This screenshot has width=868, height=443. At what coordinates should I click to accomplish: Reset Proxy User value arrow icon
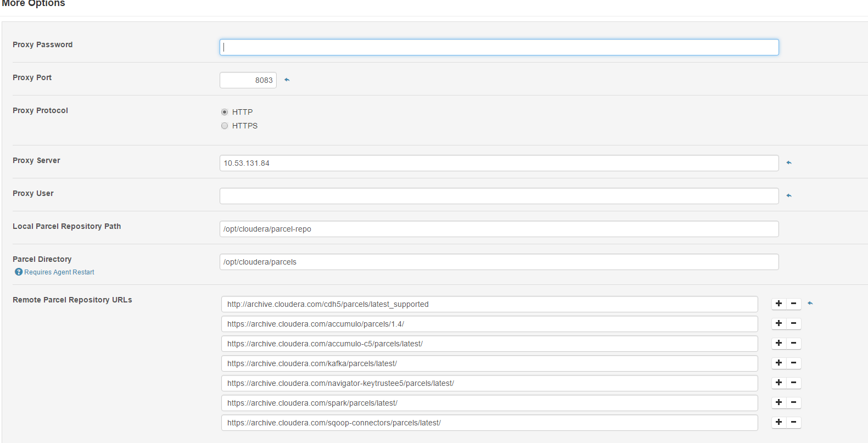point(789,195)
